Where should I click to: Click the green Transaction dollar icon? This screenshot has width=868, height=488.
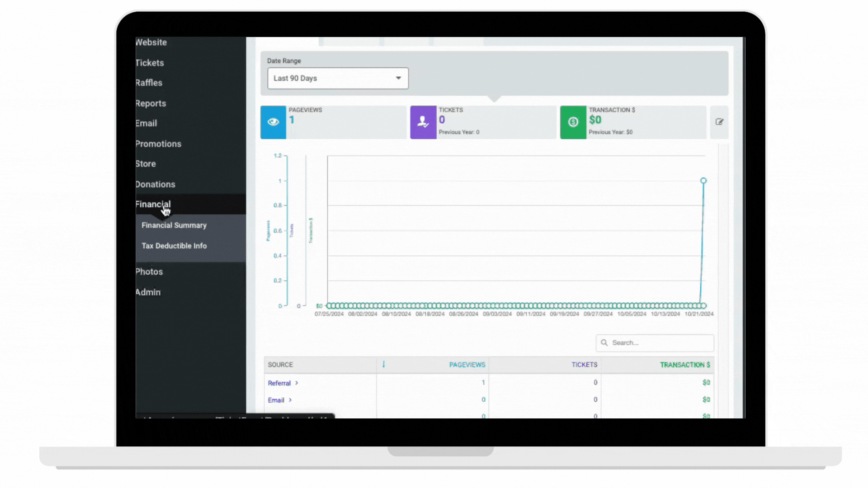[573, 122]
